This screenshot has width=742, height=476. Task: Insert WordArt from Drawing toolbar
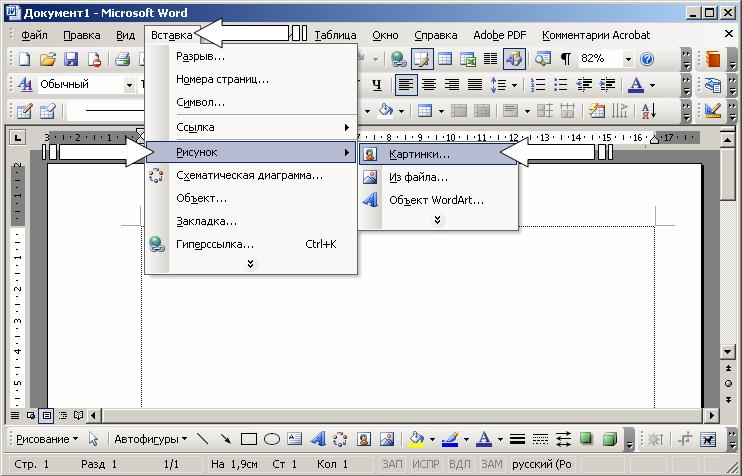(x=318, y=439)
